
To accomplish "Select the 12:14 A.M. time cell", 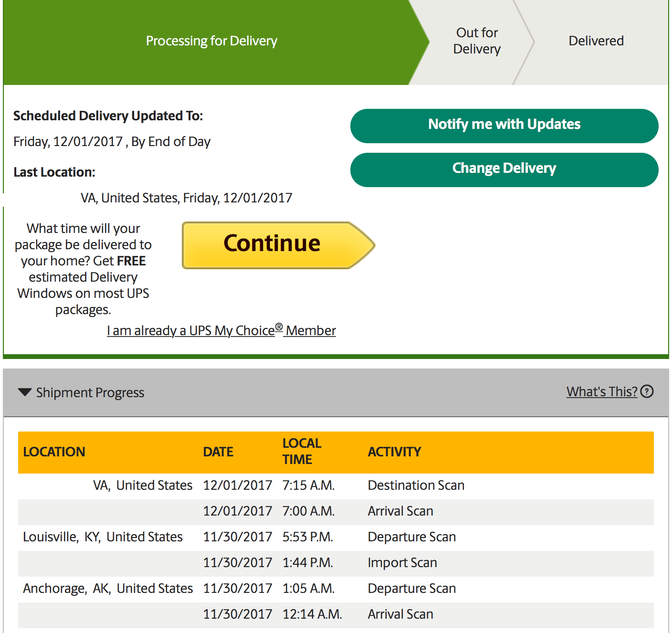I will (312, 614).
